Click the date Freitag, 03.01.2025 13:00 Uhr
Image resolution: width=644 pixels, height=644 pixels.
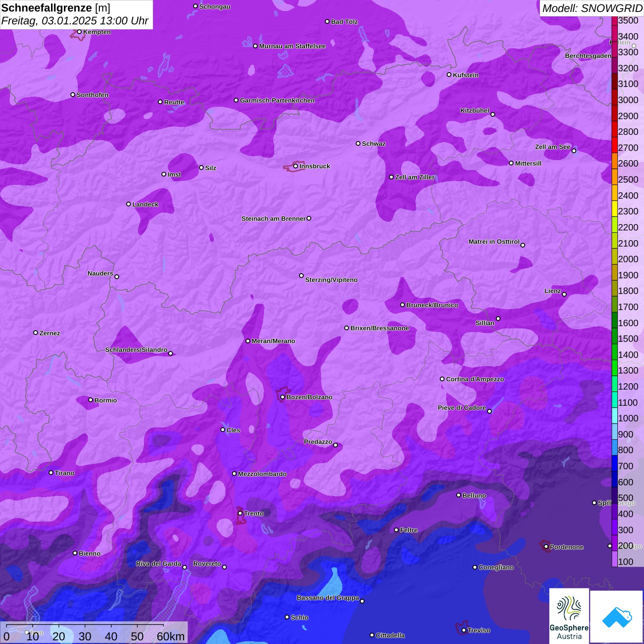tap(75, 21)
